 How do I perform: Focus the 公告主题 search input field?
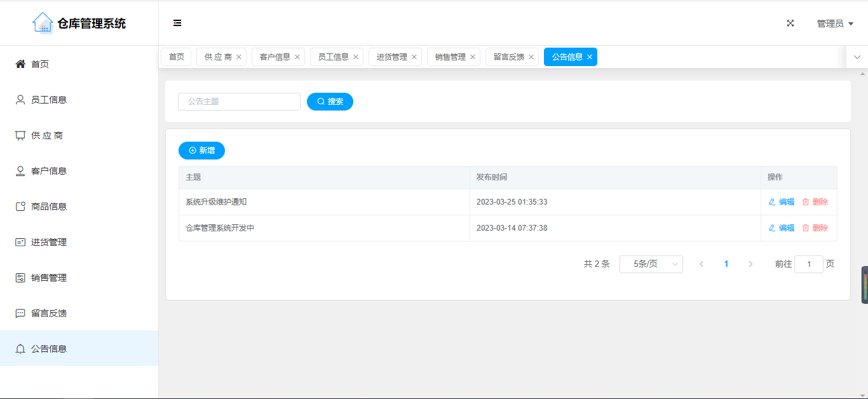[239, 102]
